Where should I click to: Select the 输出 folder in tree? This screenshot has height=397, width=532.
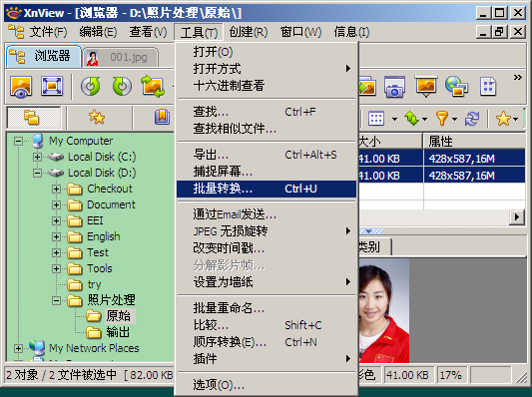click(x=118, y=332)
